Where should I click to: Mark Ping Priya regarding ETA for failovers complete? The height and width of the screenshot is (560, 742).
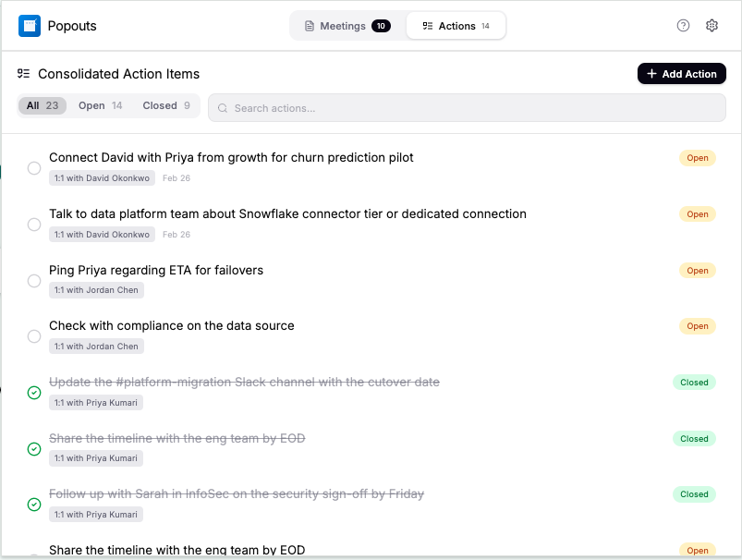[x=33, y=280]
